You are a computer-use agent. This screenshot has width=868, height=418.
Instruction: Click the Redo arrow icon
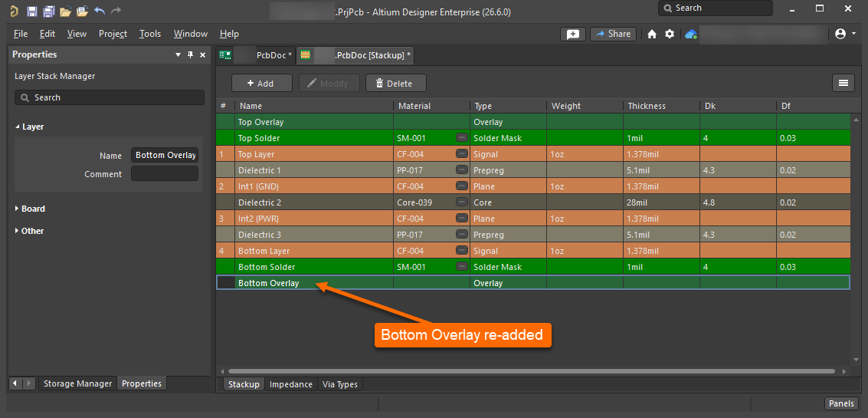(x=116, y=11)
